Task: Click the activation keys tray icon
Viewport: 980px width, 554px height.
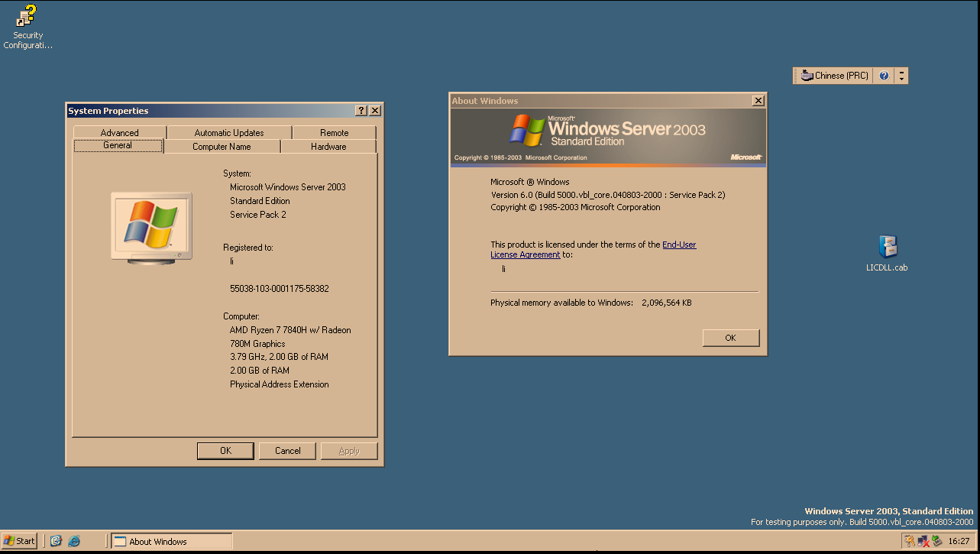Action: 910,541
